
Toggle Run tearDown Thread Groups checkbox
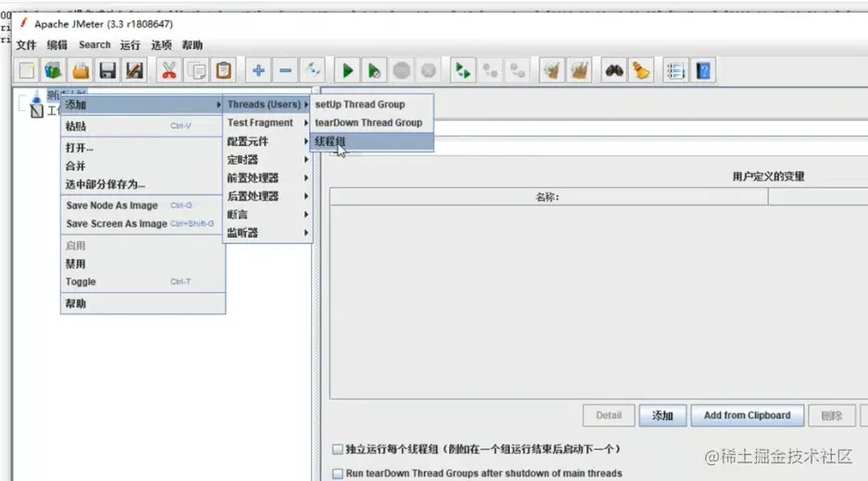[x=338, y=474]
